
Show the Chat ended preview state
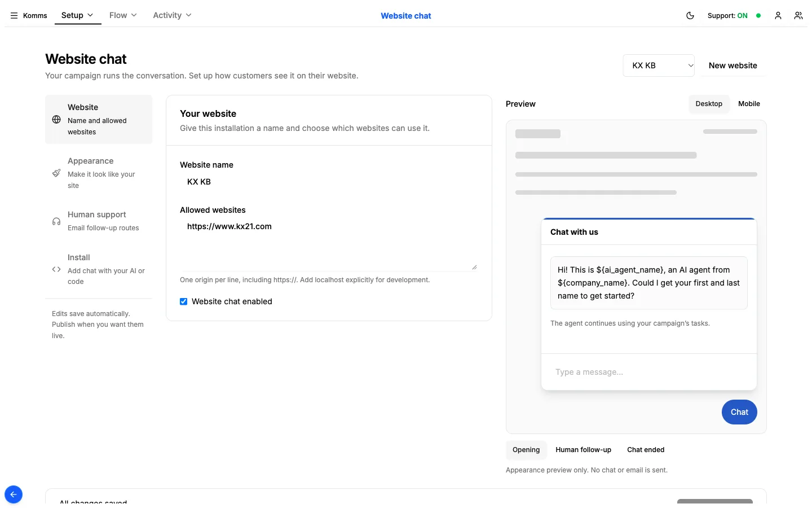[x=646, y=450]
